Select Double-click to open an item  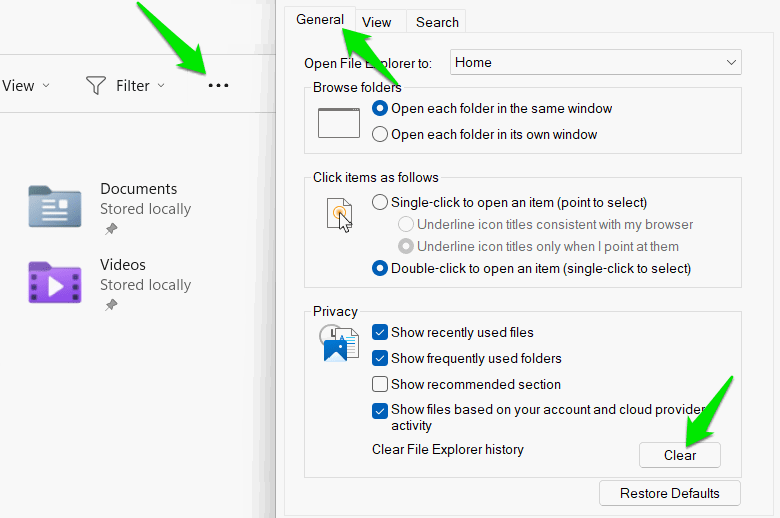click(x=380, y=268)
